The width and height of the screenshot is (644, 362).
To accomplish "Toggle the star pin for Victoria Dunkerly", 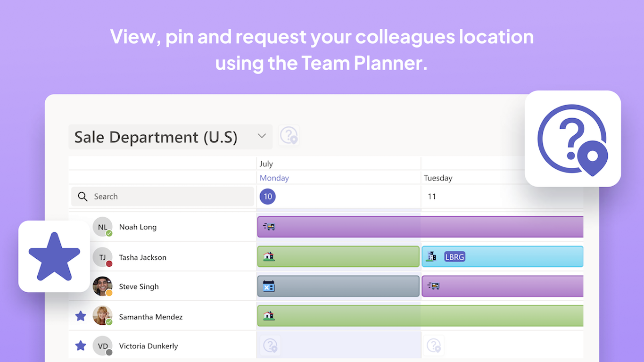I will pos(81,346).
